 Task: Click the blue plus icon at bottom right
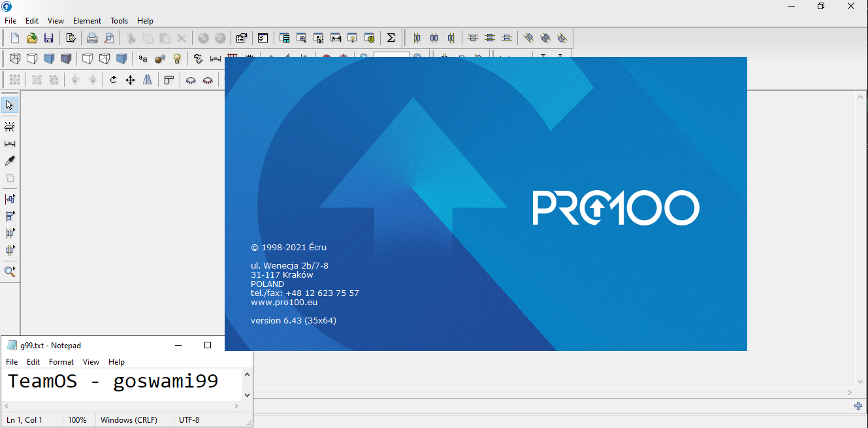click(858, 406)
